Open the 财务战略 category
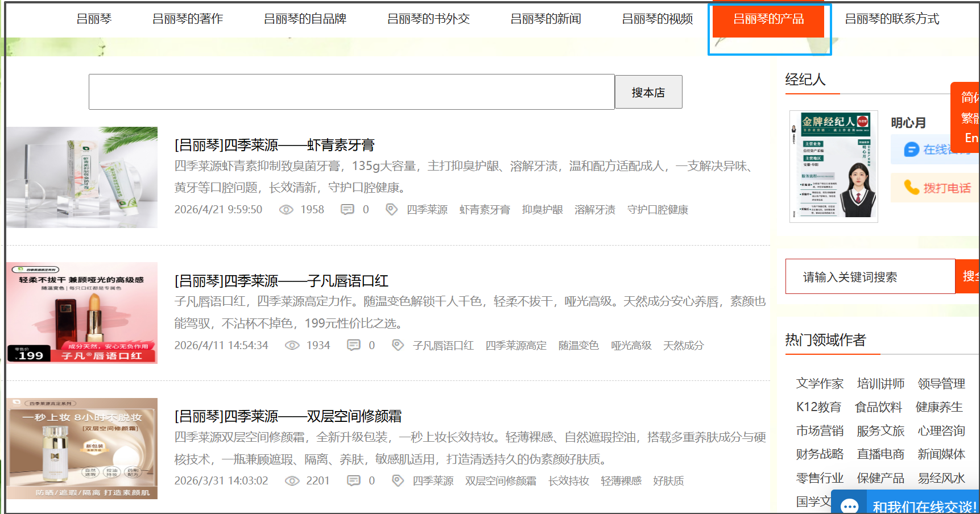 click(820, 454)
